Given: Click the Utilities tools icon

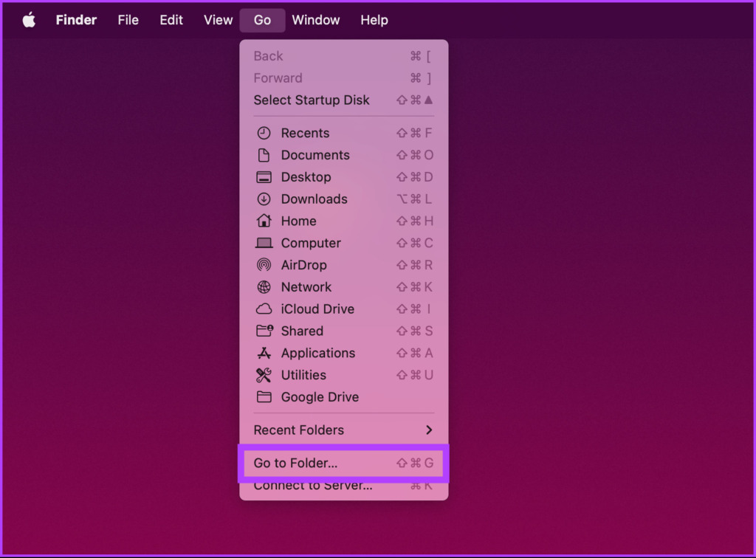Looking at the screenshot, I should [x=264, y=375].
